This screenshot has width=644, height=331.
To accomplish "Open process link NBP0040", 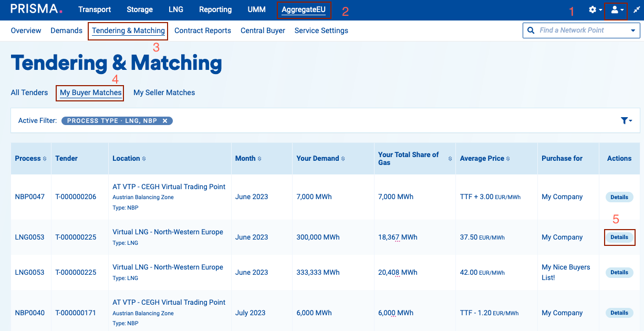I will [x=30, y=313].
